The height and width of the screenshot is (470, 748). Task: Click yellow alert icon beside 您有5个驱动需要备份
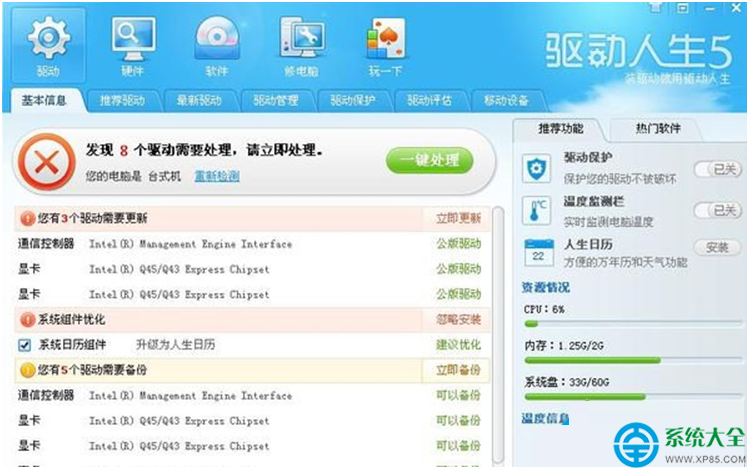[27, 370]
